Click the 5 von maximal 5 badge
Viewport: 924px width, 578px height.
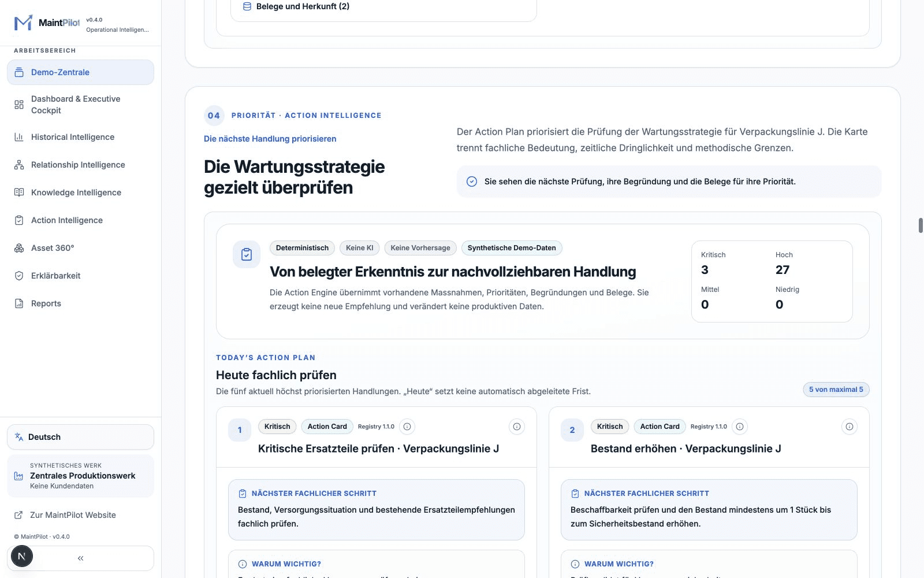[836, 390]
